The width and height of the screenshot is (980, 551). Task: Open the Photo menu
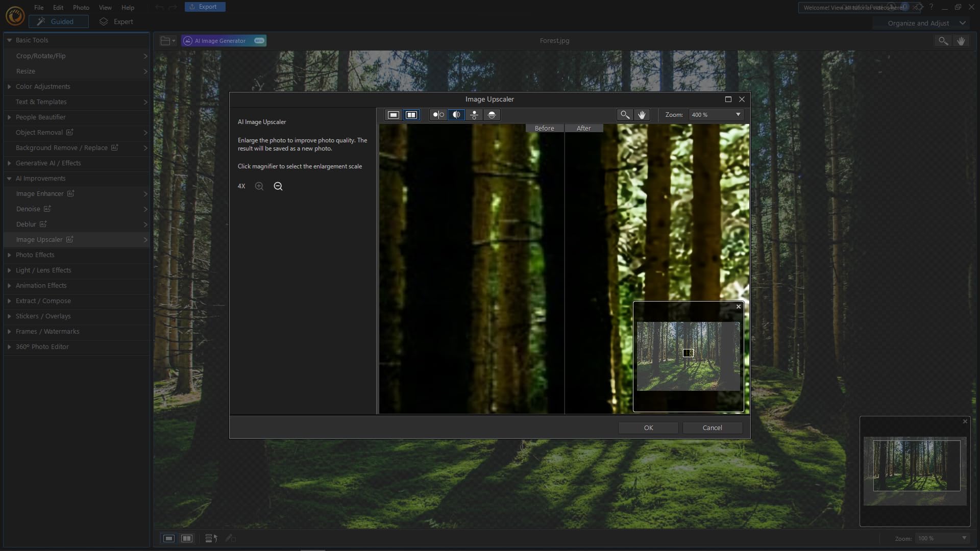click(81, 8)
